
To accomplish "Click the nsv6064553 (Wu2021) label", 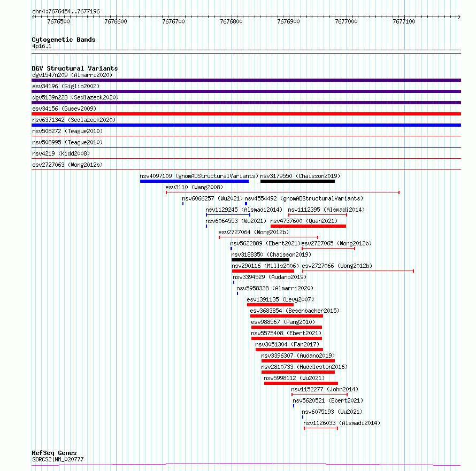I will coord(236,221).
